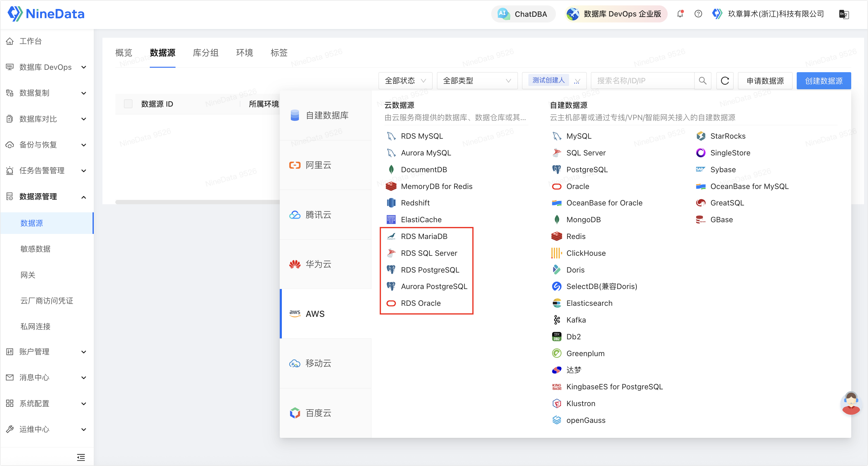This screenshot has width=868, height=466.
Task: Select the 阿里云 provider tab
Action: click(326, 165)
